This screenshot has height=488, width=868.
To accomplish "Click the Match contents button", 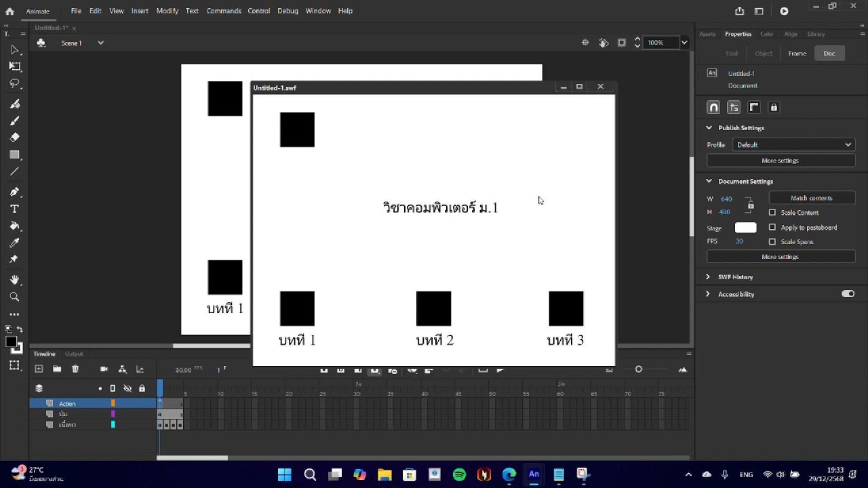I will click(812, 198).
